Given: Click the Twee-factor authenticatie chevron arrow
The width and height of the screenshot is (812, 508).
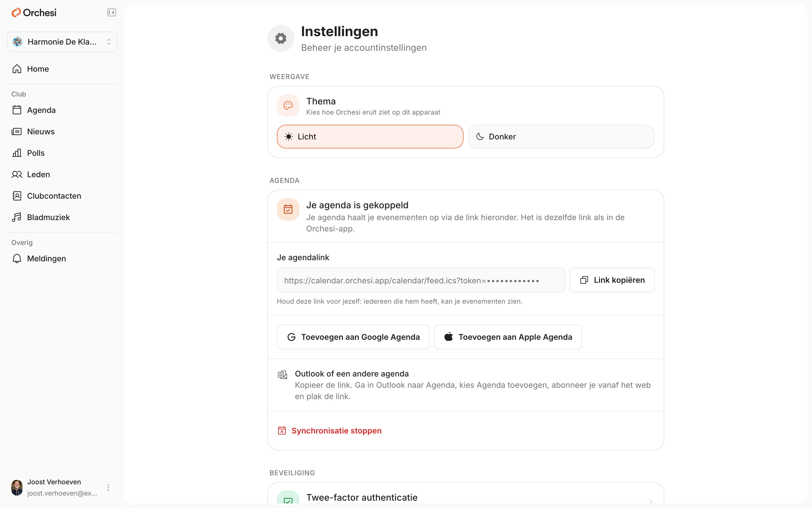Looking at the screenshot, I should [x=651, y=501].
